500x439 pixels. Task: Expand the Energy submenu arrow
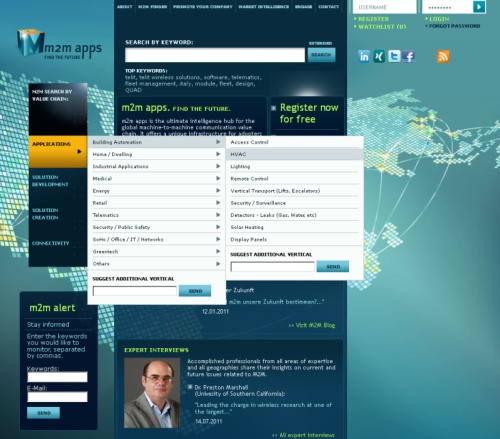(218, 190)
